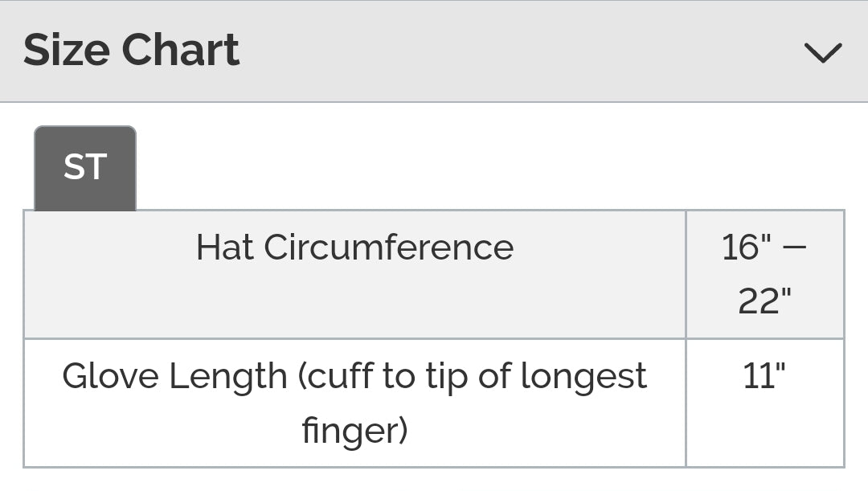The image size is (868, 491).
Task: Click the word "Size" in the header
Action: click(67, 50)
